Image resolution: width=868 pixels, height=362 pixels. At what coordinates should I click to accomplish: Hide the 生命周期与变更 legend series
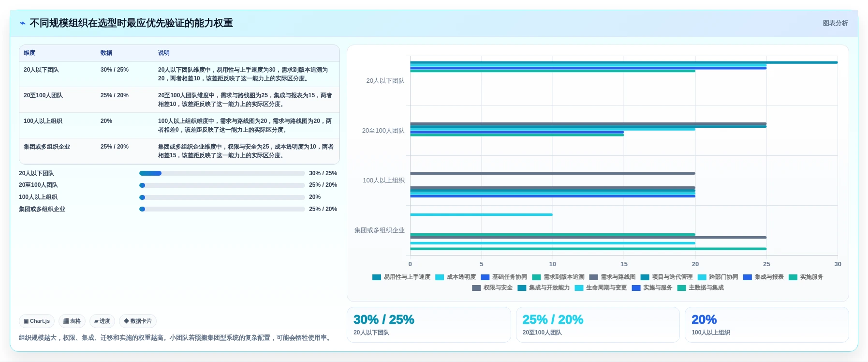pos(601,287)
